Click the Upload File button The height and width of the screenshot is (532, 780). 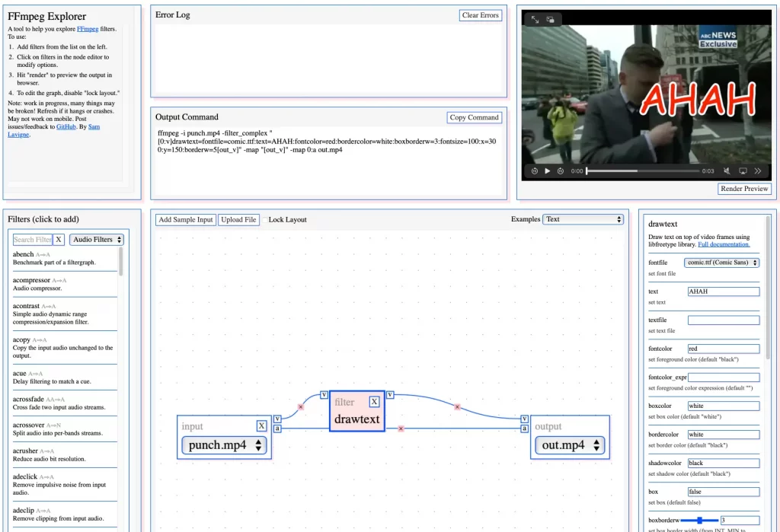point(238,220)
